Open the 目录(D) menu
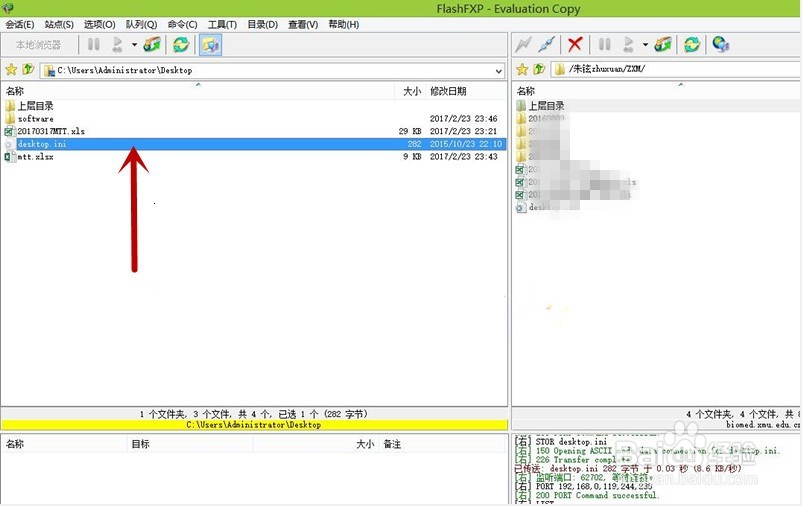802x506 pixels. [262, 25]
